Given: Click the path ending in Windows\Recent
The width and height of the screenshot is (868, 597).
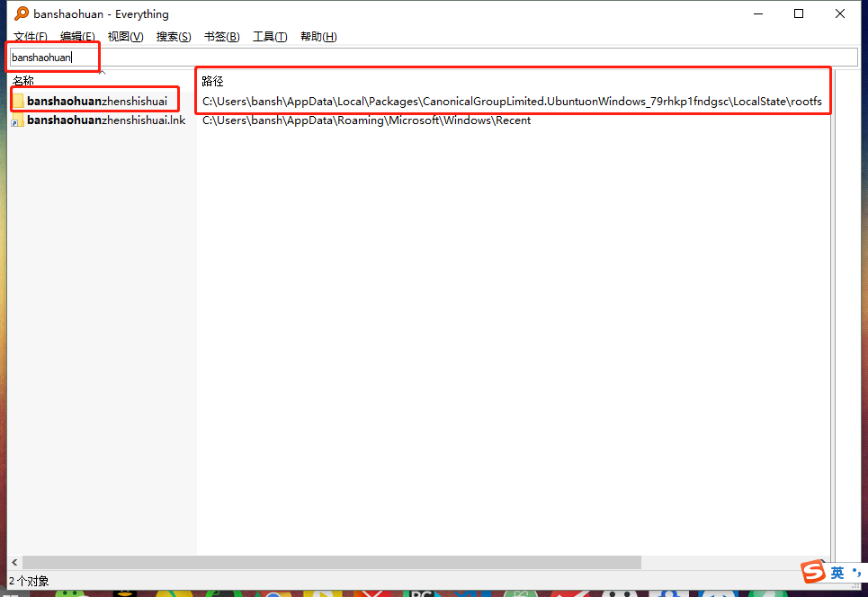Looking at the screenshot, I should pos(366,120).
